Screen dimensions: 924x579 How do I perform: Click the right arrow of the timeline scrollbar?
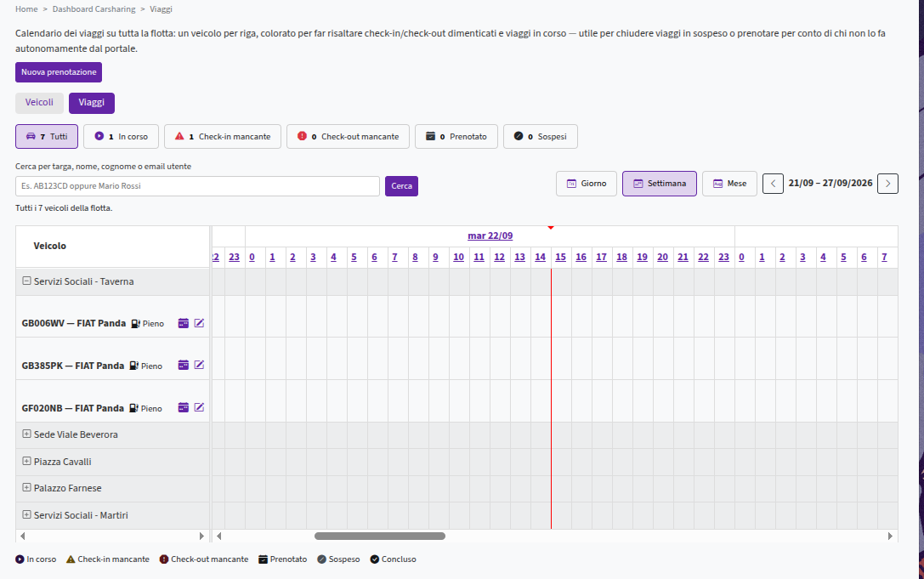tap(890, 536)
